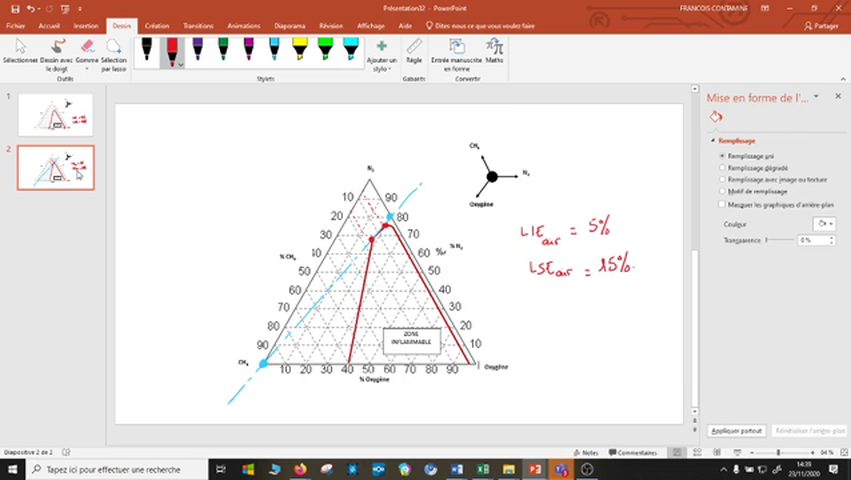Pick the yellow highlighter pen
851x480 pixels.
point(300,50)
